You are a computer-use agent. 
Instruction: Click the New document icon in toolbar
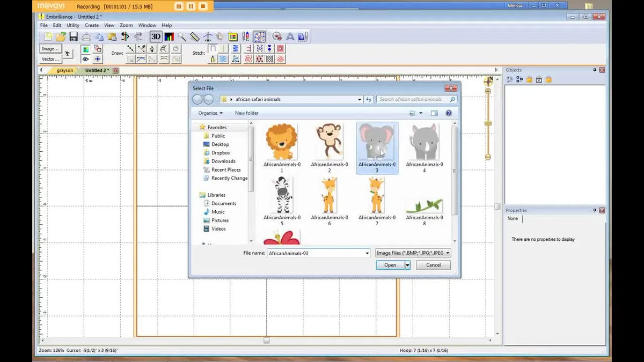pos(48,36)
